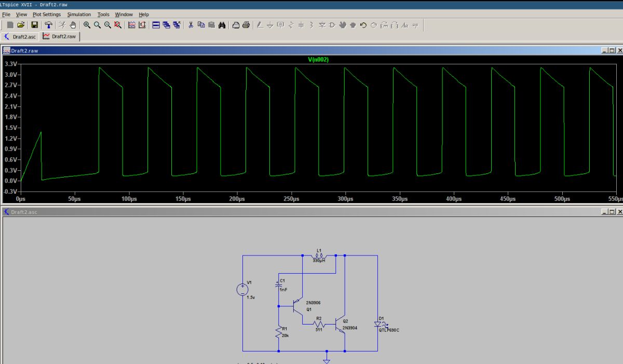Click the Close All Windows icon
The height and width of the screenshot is (364, 623).
pos(177,25)
